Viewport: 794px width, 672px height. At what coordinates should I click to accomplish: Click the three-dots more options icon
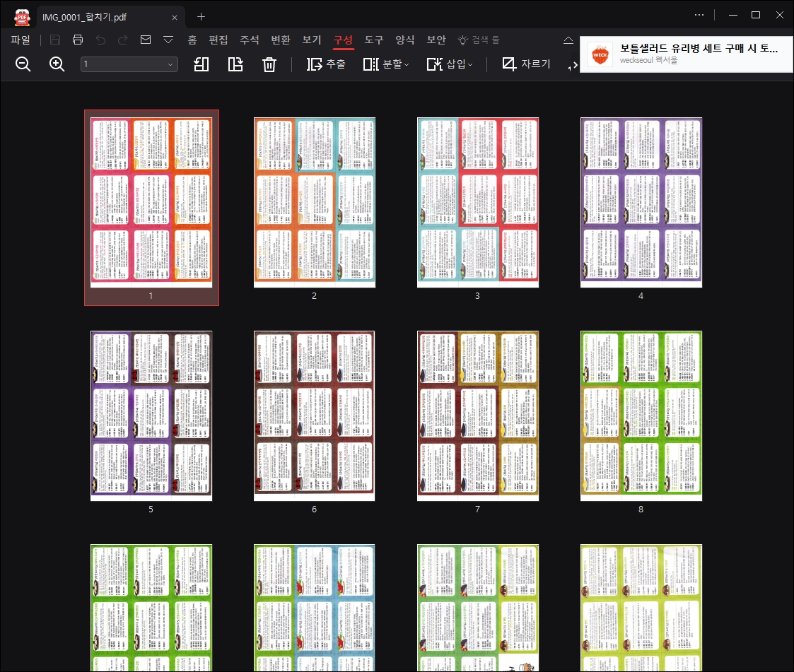[699, 15]
